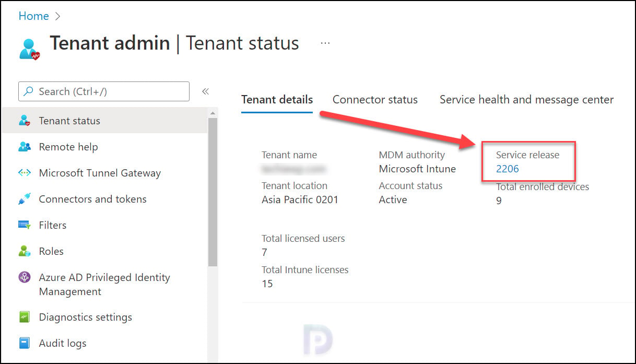Click the Account status label

(x=410, y=185)
